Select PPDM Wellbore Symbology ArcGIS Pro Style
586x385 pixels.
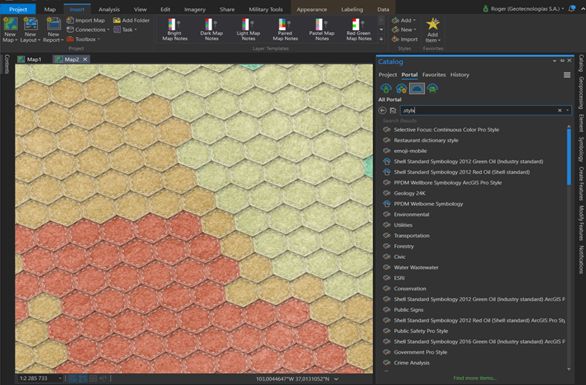click(x=448, y=183)
